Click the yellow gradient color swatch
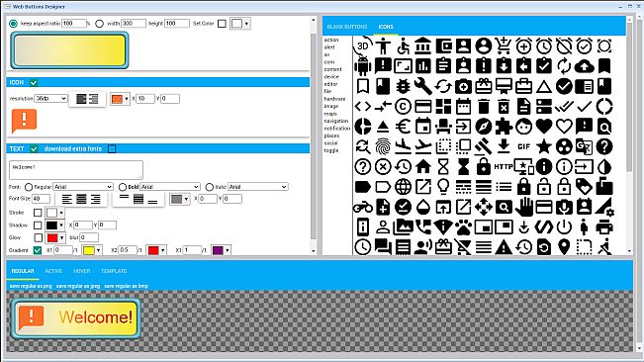 click(x=88, y=250)
